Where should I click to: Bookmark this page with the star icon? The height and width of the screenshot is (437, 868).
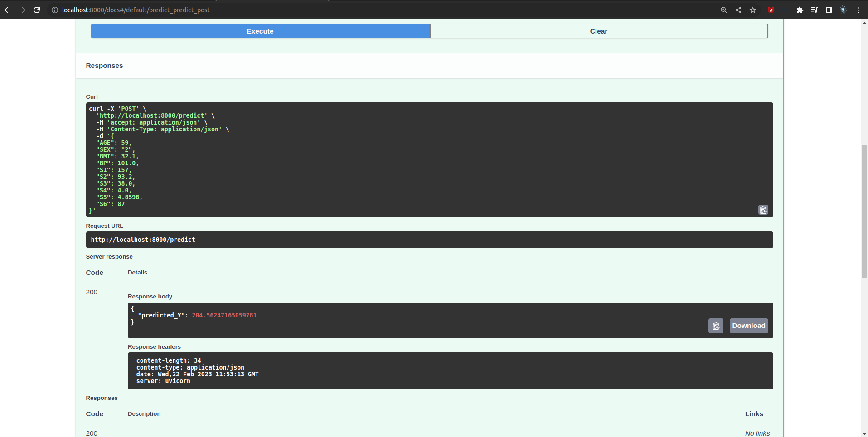click(x=753, y=10)
